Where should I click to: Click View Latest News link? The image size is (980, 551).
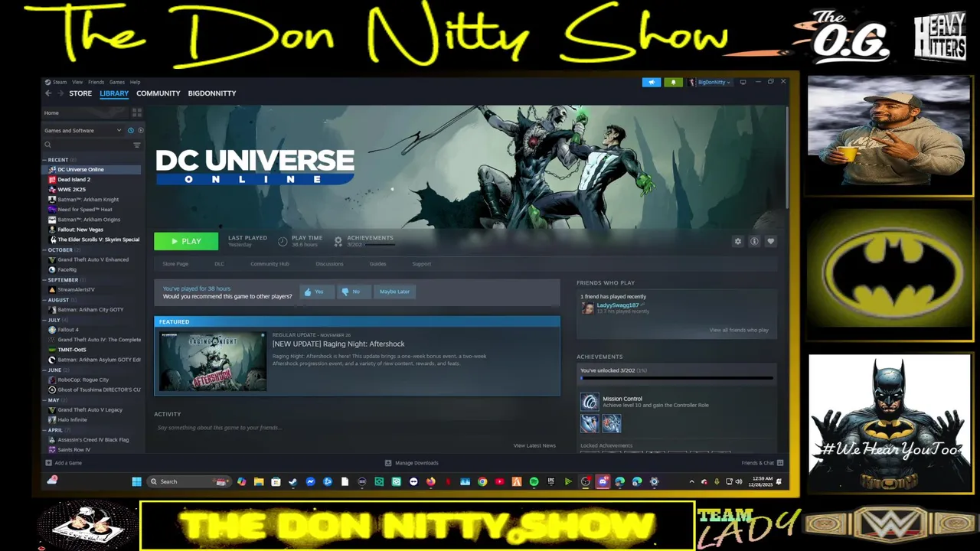point(534,445)
